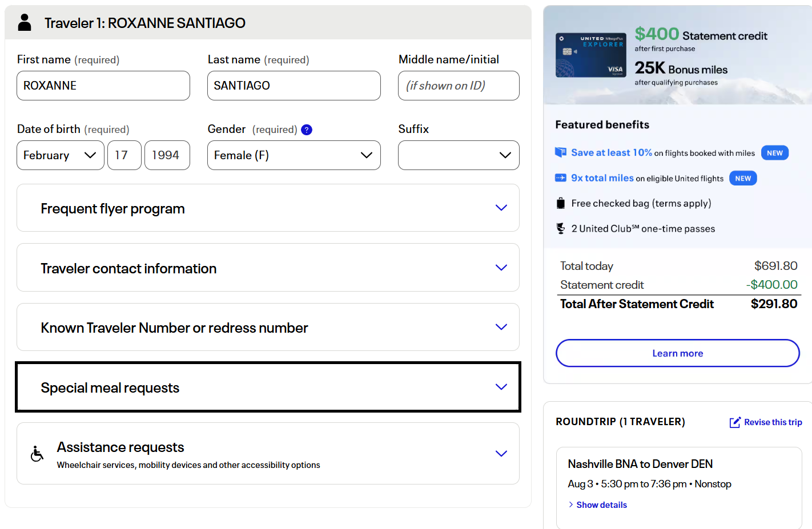Click the 9x total miles text

click(602, 178)
